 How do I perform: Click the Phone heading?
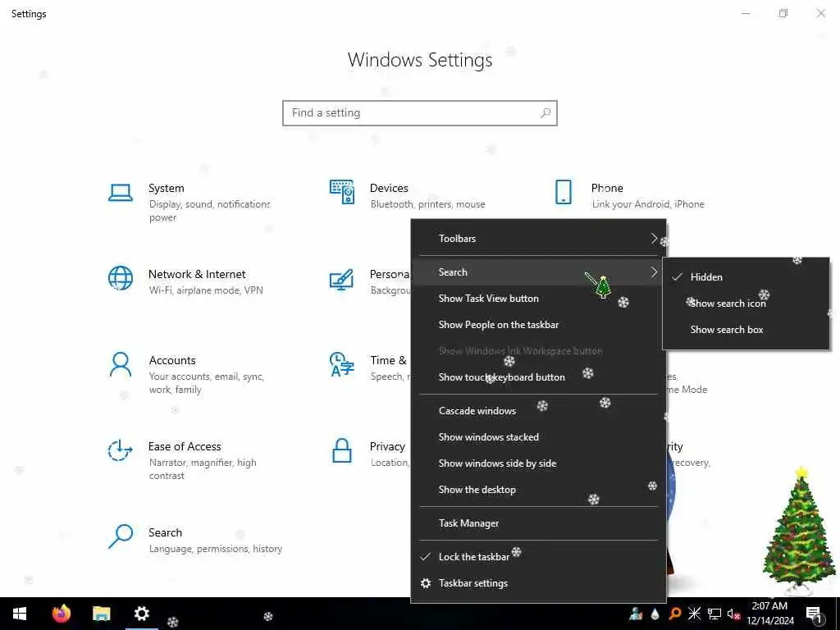point(607,188)
